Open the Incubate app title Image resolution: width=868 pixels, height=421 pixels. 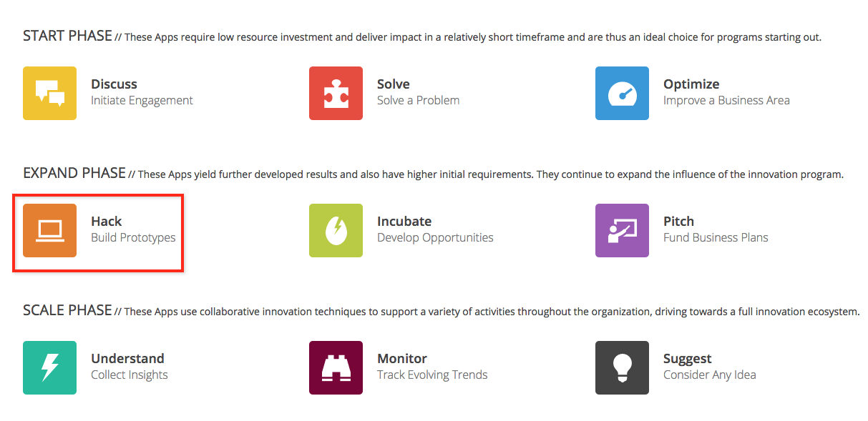(404, 221)
